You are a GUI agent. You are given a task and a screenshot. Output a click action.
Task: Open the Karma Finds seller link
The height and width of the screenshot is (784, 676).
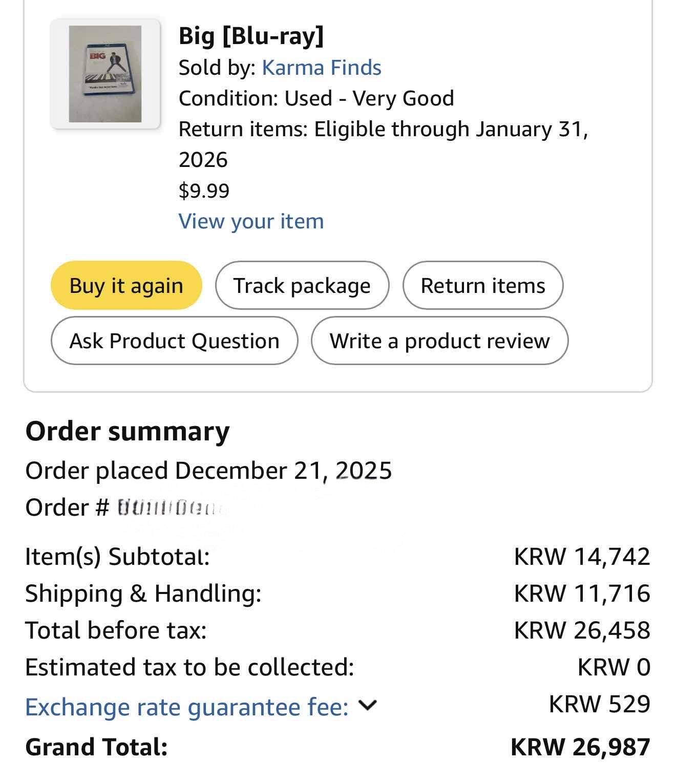[x=321, y=68]
